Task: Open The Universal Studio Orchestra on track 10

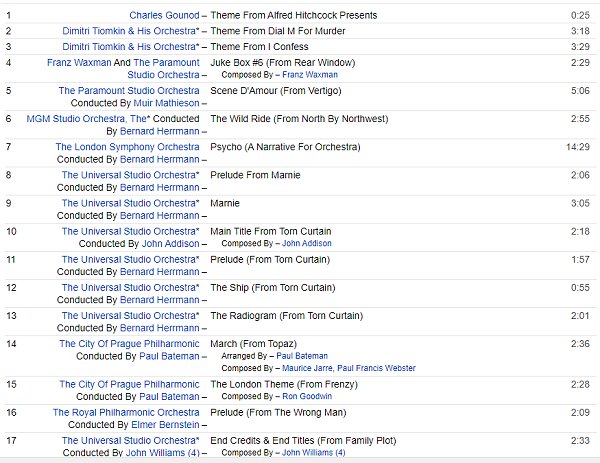Action: 129,232
